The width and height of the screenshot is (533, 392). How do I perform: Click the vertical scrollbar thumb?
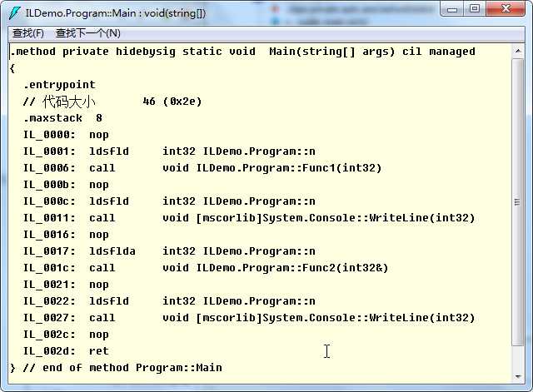pyautogui.click(x=518, y=202)
